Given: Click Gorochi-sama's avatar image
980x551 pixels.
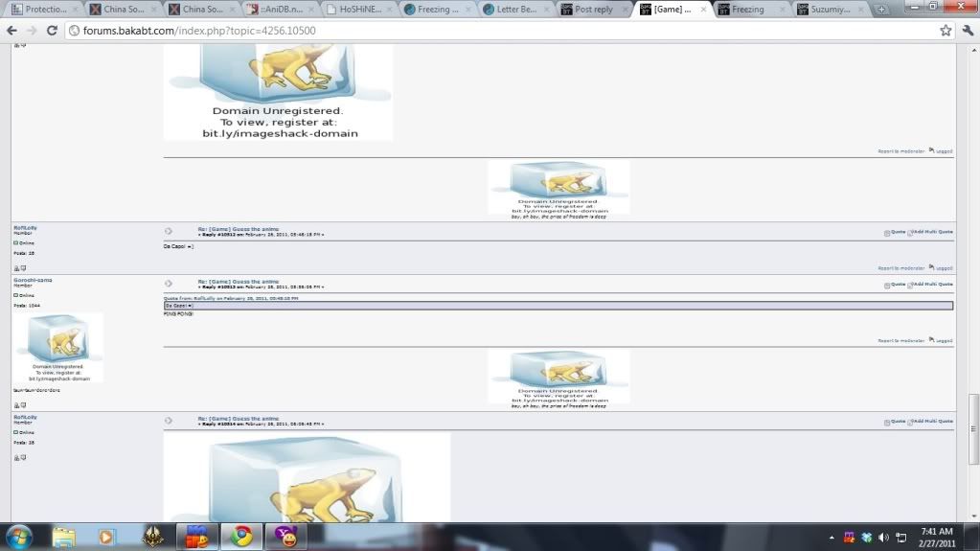Looking at the screenshot, I should point(58,347).
